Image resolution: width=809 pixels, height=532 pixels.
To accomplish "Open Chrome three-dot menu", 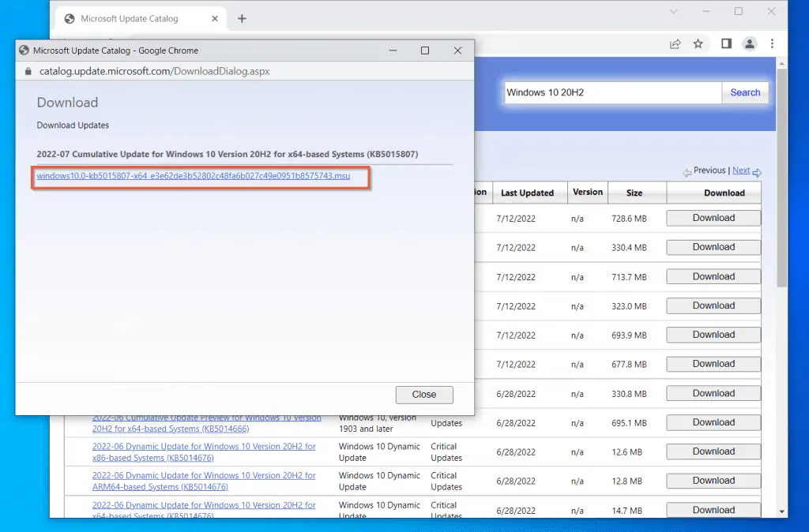I will coord(773,44).
